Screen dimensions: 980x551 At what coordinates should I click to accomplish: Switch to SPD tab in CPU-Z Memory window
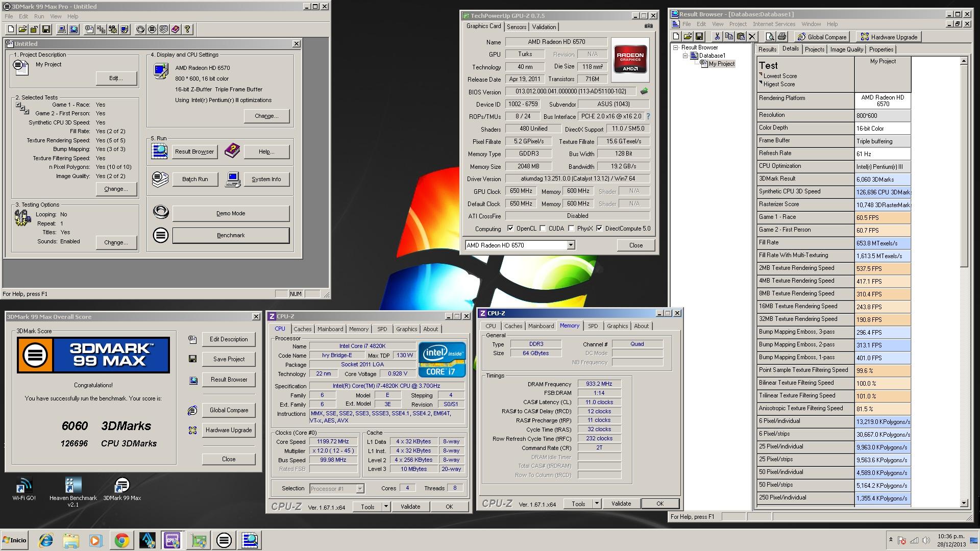[x=593, y=326]
